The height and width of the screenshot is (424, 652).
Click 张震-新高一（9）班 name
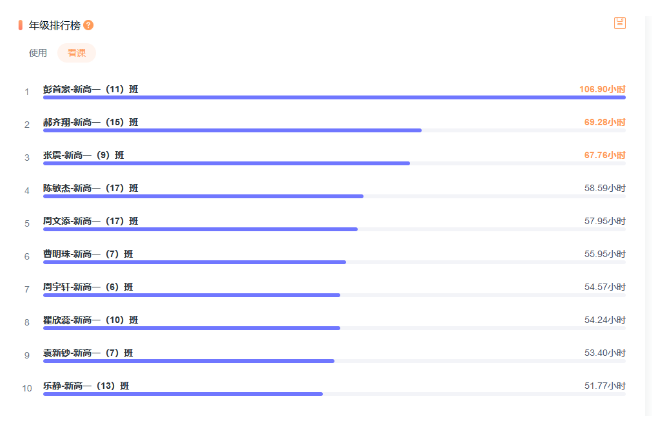84,155
